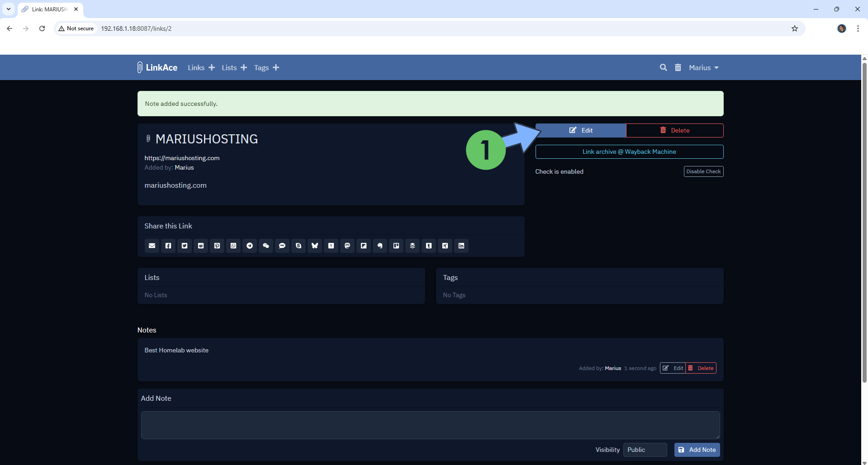Image resolution: width=868 pixels, height=465 pixels.
Task: Share link on Reddit
Action: [x=201, y=246]
